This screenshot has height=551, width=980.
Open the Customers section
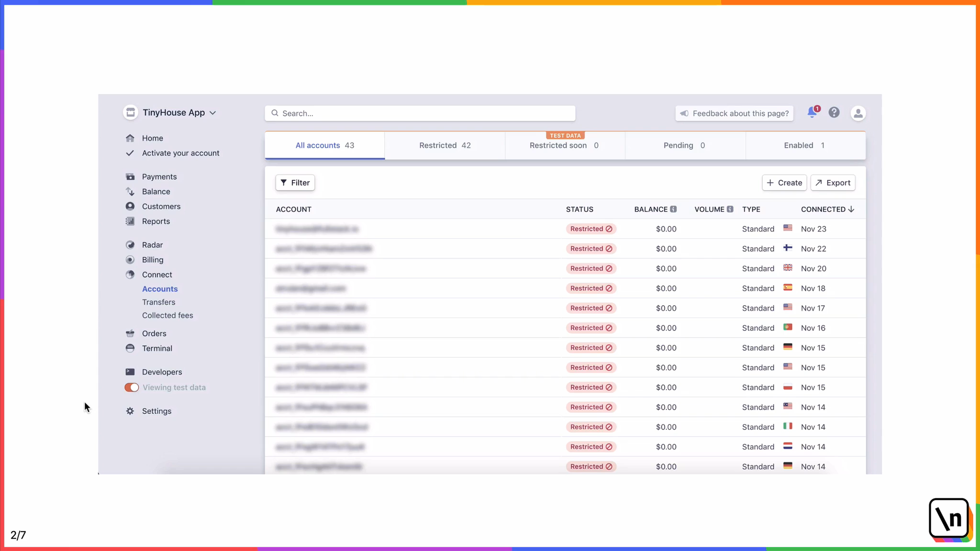tap(161, 206)
